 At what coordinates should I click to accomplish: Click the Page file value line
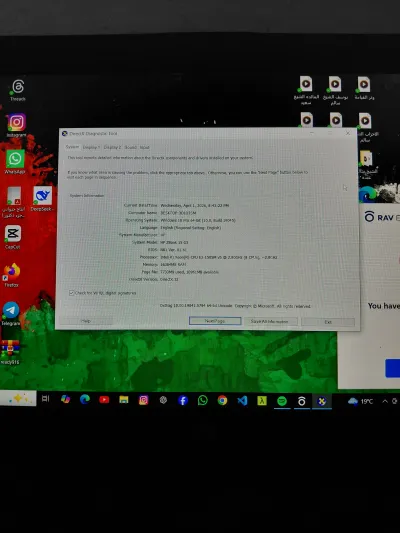pos(189,272)
